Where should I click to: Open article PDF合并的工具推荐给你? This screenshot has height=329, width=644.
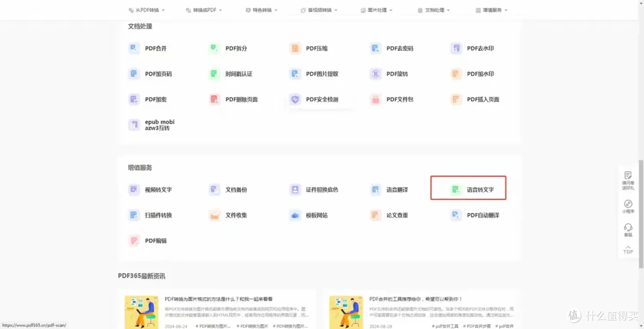[x=416, y=299]
